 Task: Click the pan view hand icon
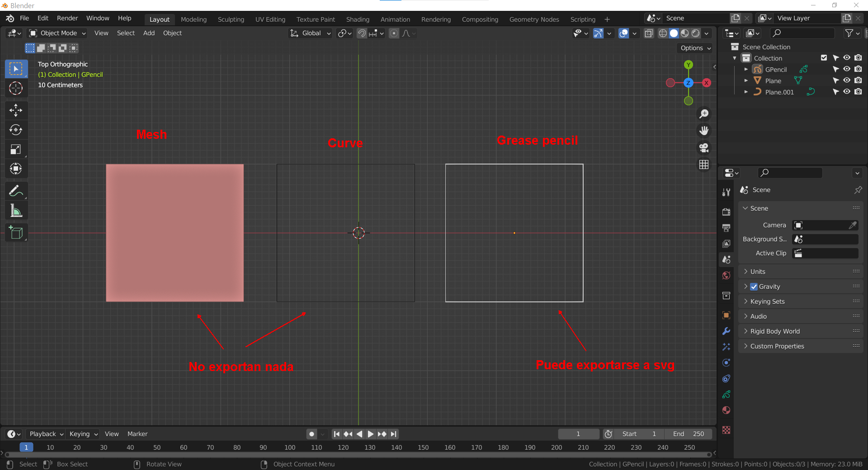704,131
